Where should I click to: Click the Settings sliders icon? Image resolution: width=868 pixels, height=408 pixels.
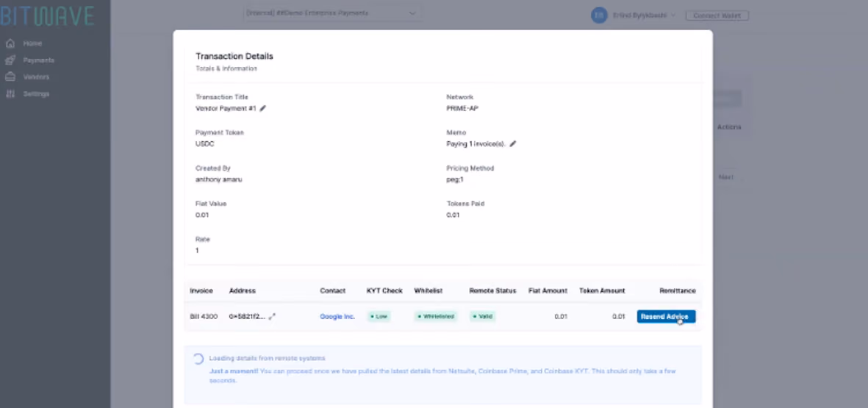click(10, 93)
